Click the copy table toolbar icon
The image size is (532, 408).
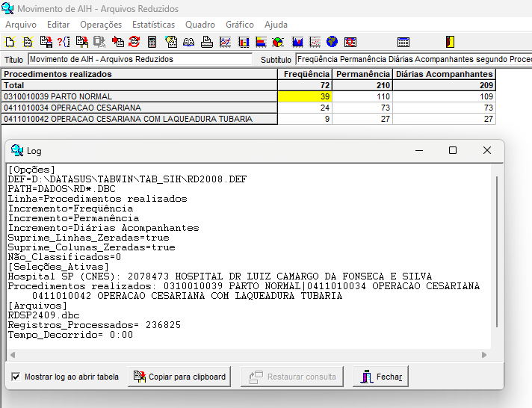(81, 42)
